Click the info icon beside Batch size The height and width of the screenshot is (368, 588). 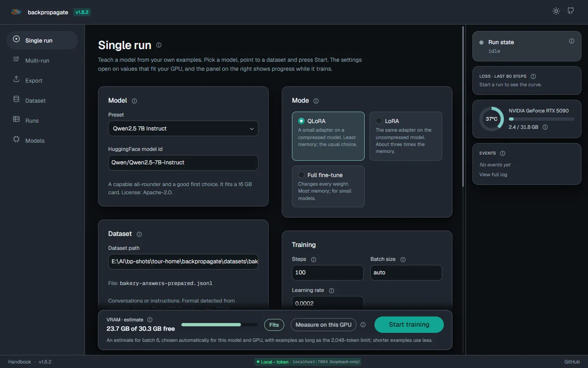tap(403, 260)
